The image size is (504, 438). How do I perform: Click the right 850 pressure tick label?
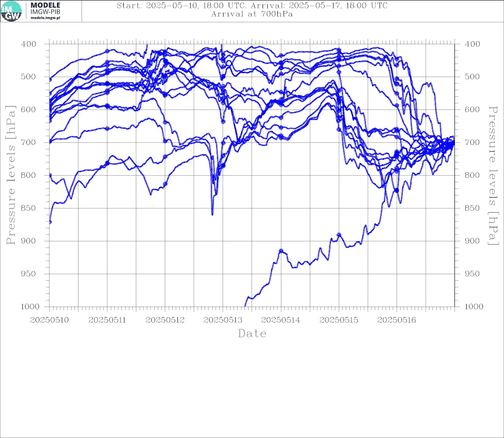[472, 208]
